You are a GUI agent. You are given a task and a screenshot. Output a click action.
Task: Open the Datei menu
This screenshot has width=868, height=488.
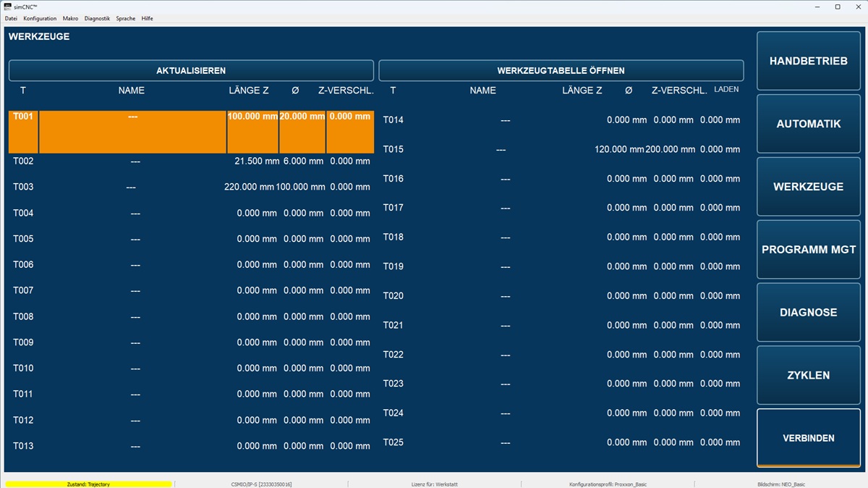tap(11, 18)
